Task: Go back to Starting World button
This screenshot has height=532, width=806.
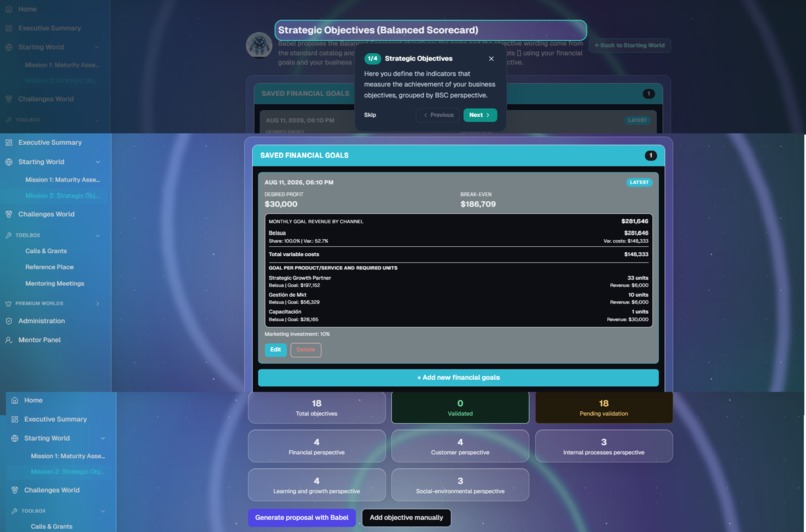Action: [629, 45]
